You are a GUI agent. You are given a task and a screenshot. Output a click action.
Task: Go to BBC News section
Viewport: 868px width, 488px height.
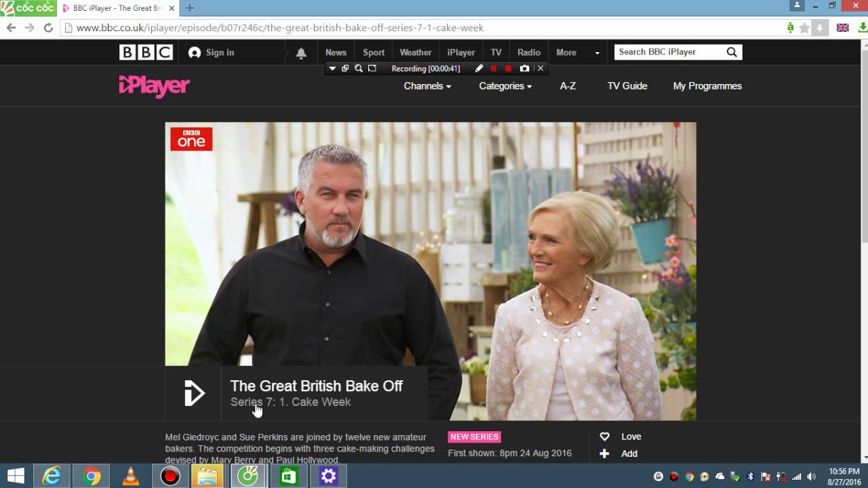[336, 52]
